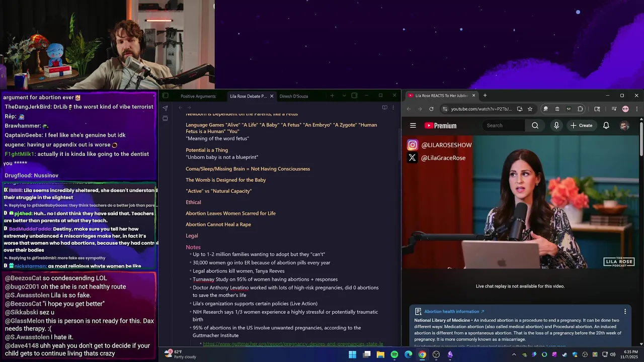Open Chrome profile avatar
This screenshot has height=362, width=644.
coord(625,109)
